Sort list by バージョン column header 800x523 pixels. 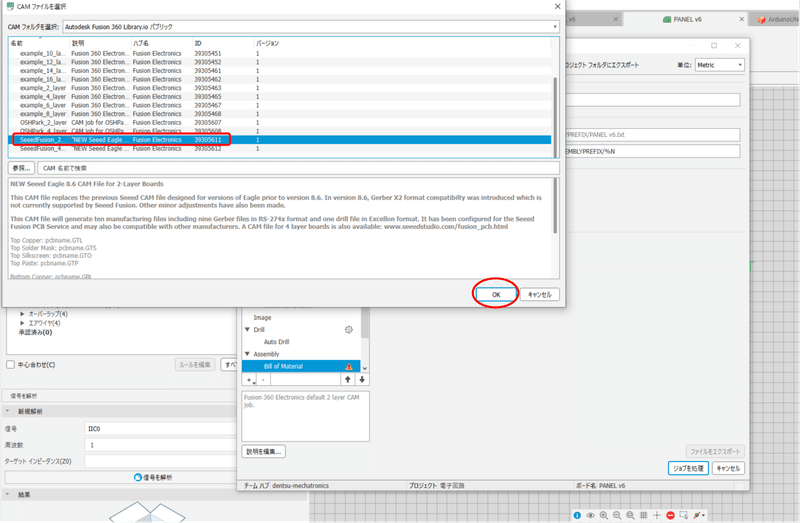[402, 43]
